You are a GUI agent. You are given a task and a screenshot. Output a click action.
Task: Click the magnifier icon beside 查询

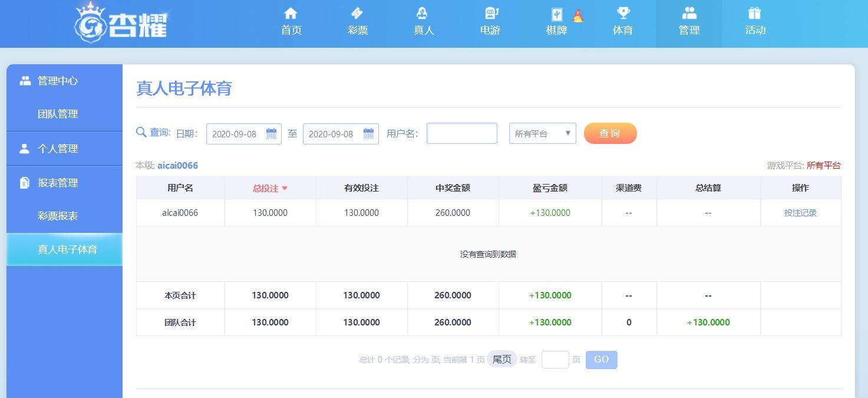pyautogui.click(x=141, y=132)
